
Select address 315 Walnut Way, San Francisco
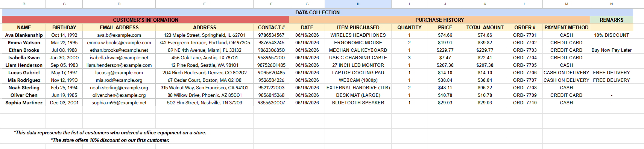click(204, 87)
